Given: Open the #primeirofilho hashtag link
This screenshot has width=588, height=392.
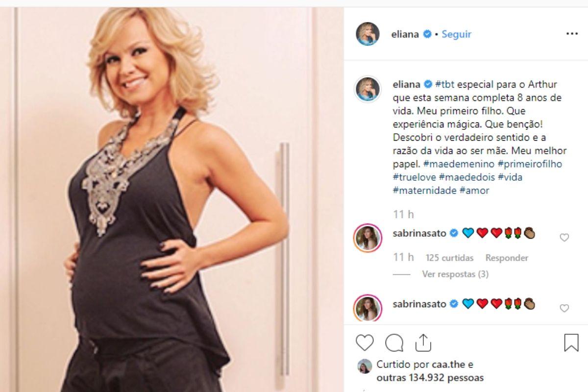Looking at the screenshot, I should (529, 164).
